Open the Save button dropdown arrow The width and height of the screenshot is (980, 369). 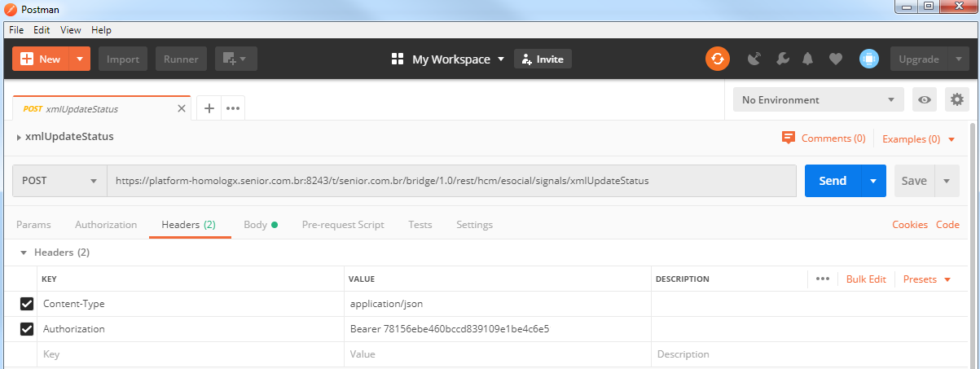(x=947, y=181)
